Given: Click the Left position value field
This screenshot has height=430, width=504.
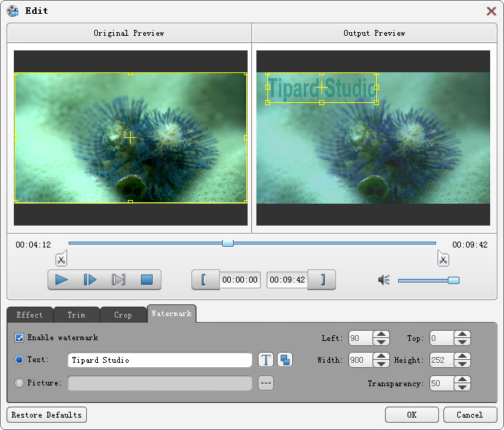Looking at the screenshot, I should coord(361,338).
